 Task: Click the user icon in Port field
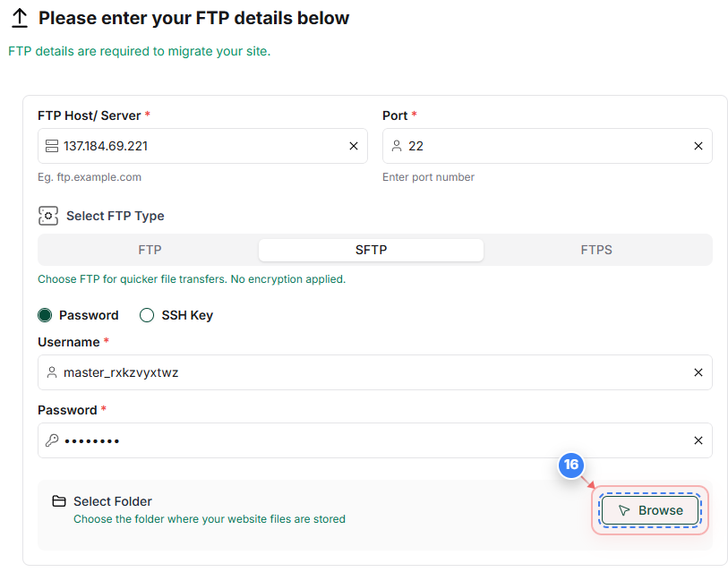pos(398,145)
